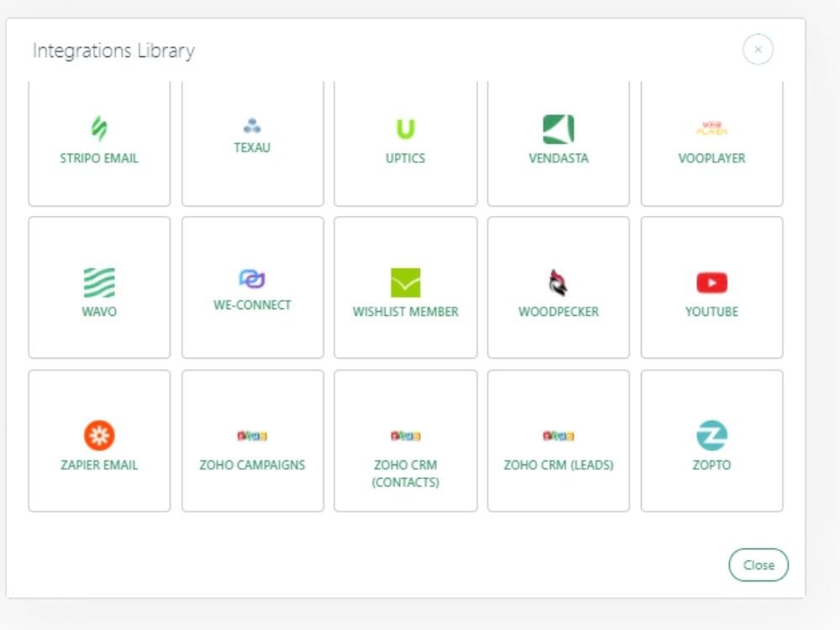
Task: Select the ZOHO CAMPAIGNS label text
Action: pos(252,465)
